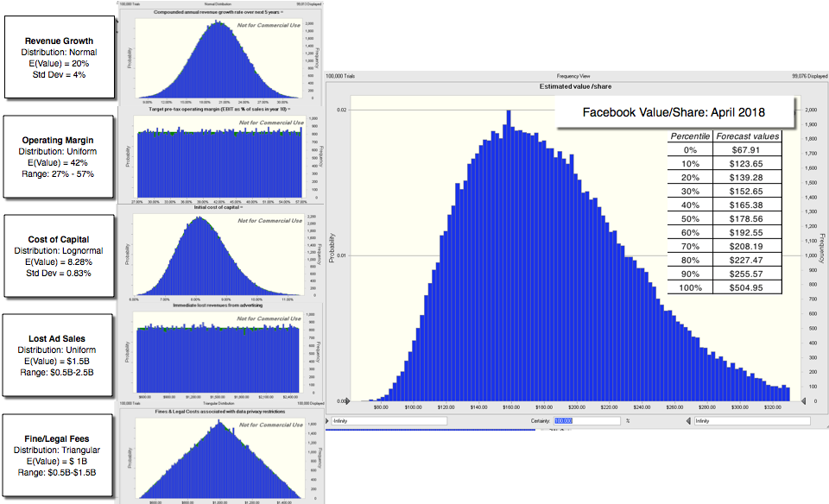Select the right certainty grabber triangle on chart axis
This screenshot has width=829, height=504.
[x=804, y=401]
